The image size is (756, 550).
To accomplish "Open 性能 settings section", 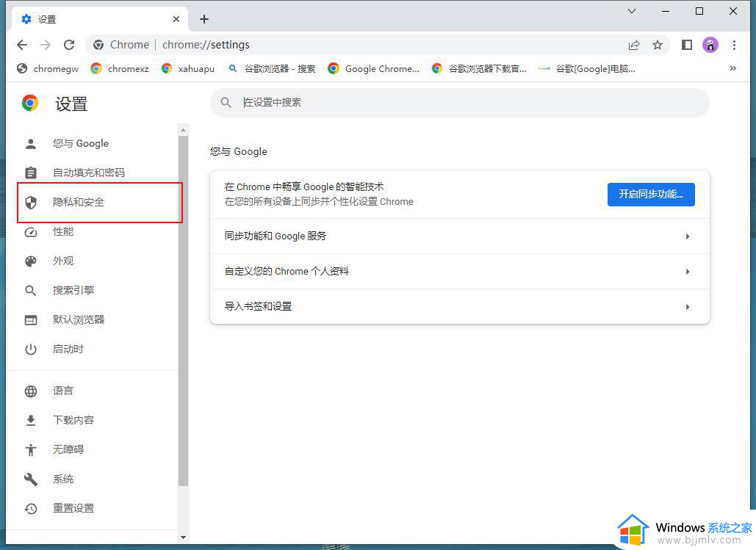I will coord(92,232).
